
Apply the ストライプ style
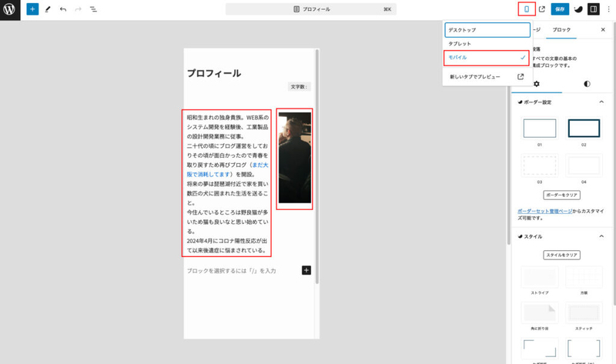tap(540, 278)
